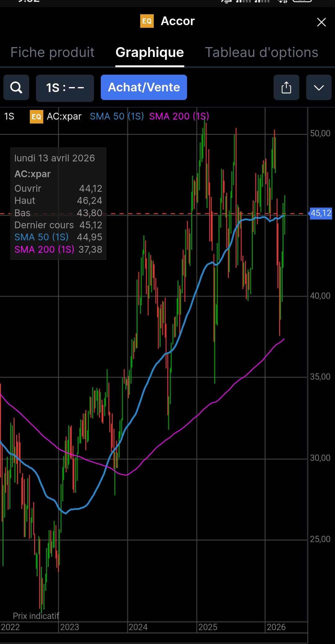Click the Bas 43,80 row
The width and height of the screenshot is (335, 644).
pyautogui.click(x=58, y=213)
